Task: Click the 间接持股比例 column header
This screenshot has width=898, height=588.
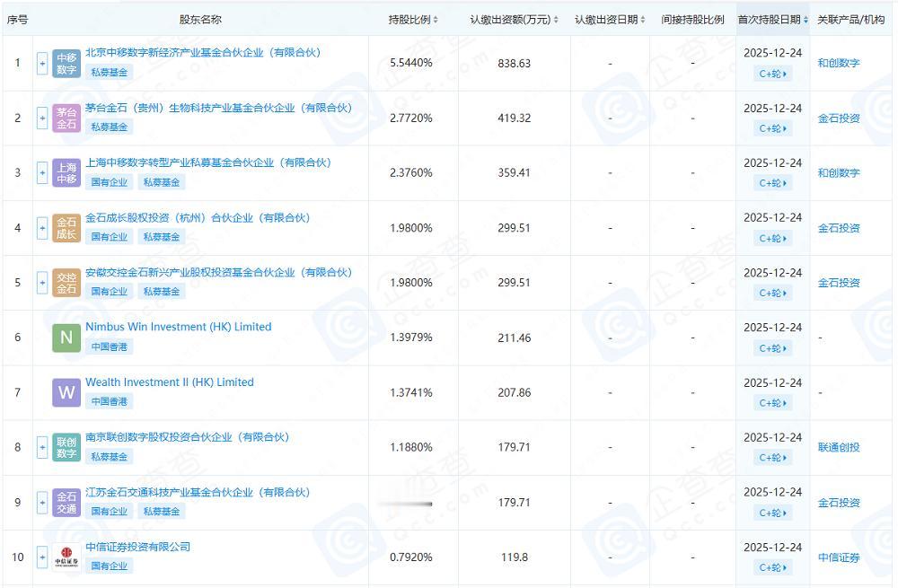Action: (x=692, y=20)
